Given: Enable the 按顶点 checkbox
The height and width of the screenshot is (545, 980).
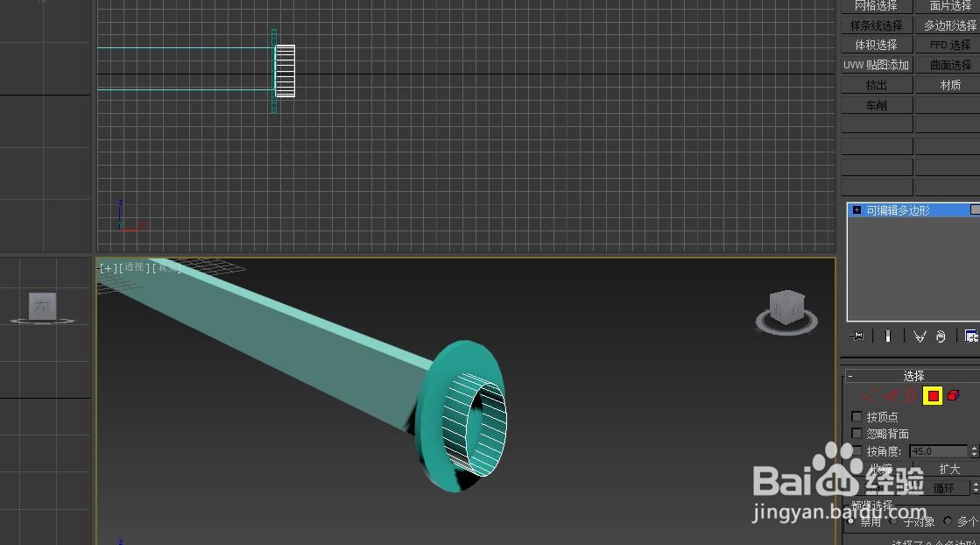Looking at the screenshot, I should tap(855, 417).
